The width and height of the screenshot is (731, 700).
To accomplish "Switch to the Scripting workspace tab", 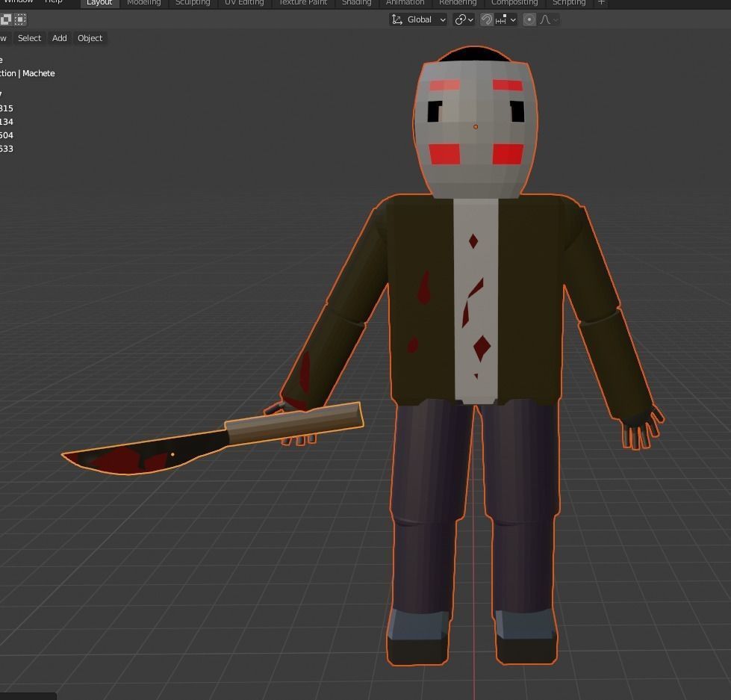I will [569, 3].
